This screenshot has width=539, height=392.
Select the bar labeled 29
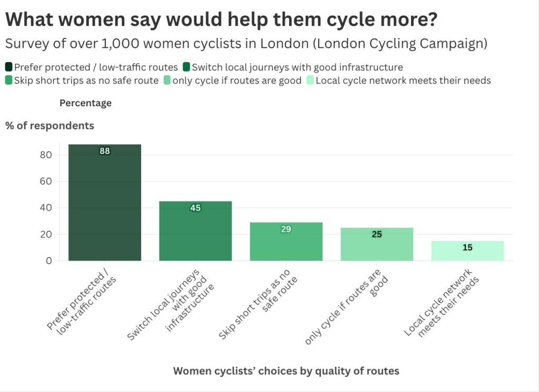click(x=286, y=242)
